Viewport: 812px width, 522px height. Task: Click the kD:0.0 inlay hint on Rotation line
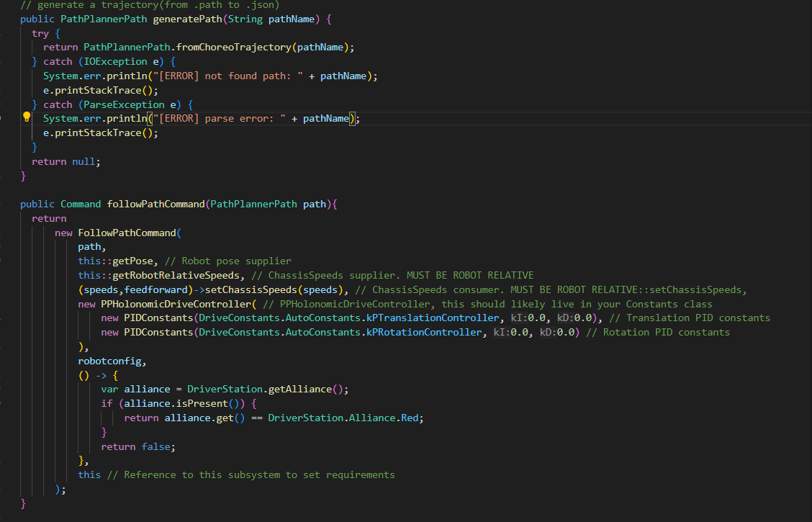coord(557,333)
